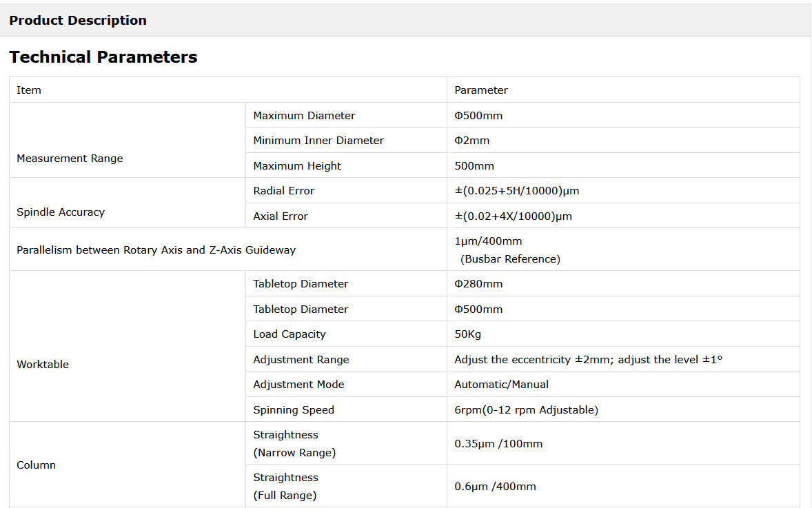The image size is (812, 508).
Task: Click the Automatic/Manual value cell
Action: (502, 385)
